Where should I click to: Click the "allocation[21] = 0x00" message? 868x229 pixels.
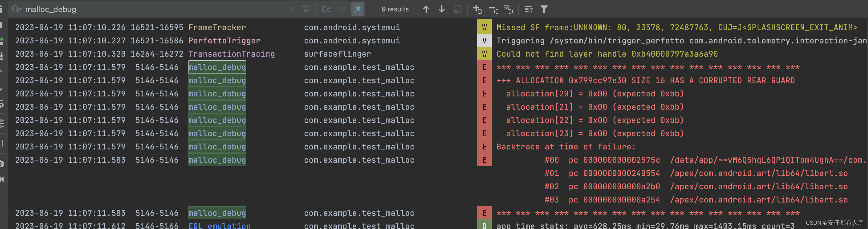point(595,107)
